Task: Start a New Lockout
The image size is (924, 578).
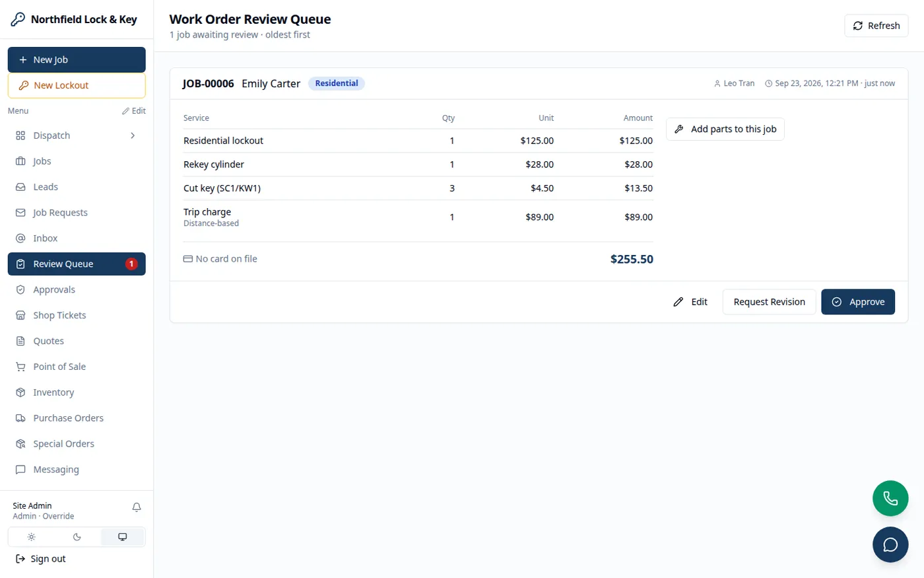Action: click(77, 85)
